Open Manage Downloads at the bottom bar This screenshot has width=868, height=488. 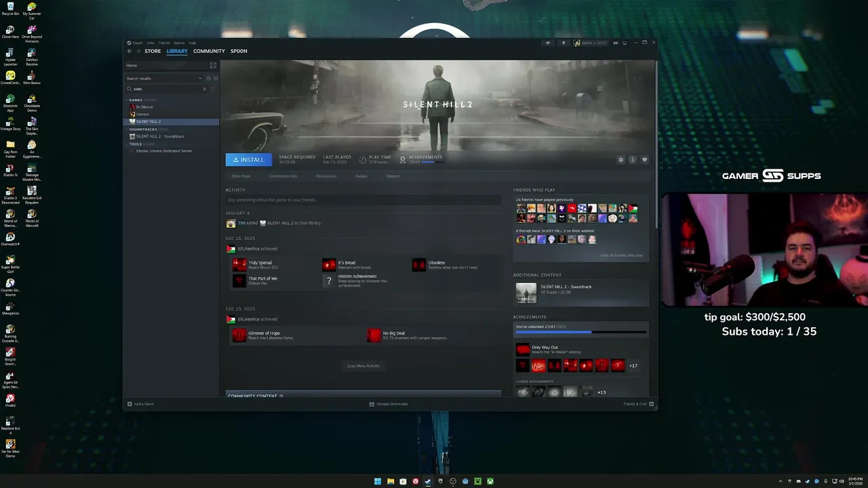389,404
